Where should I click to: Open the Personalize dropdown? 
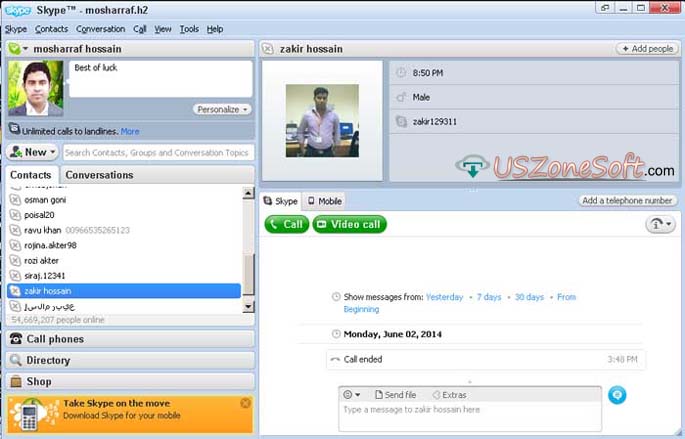click(222, 109)
